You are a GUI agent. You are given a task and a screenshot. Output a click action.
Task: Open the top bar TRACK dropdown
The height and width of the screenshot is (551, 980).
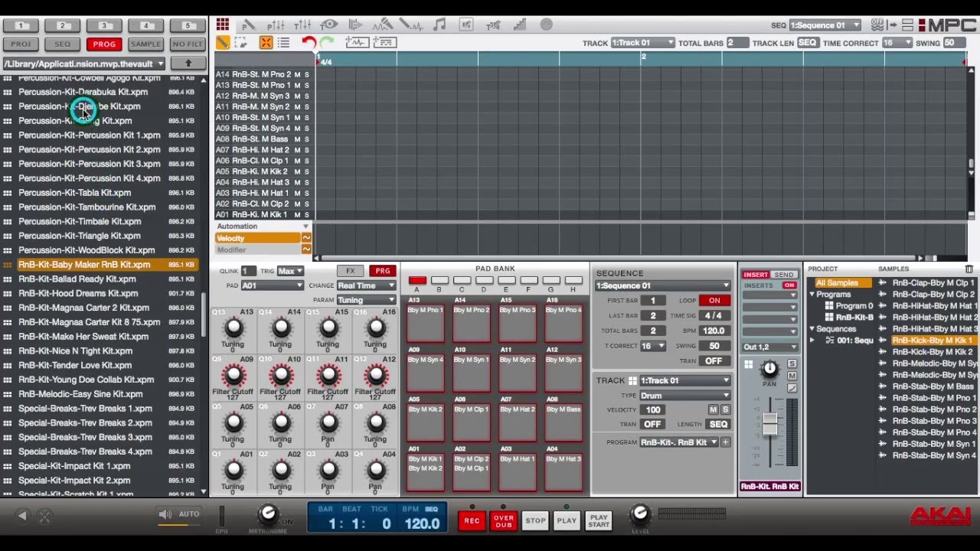click(642, 43)
